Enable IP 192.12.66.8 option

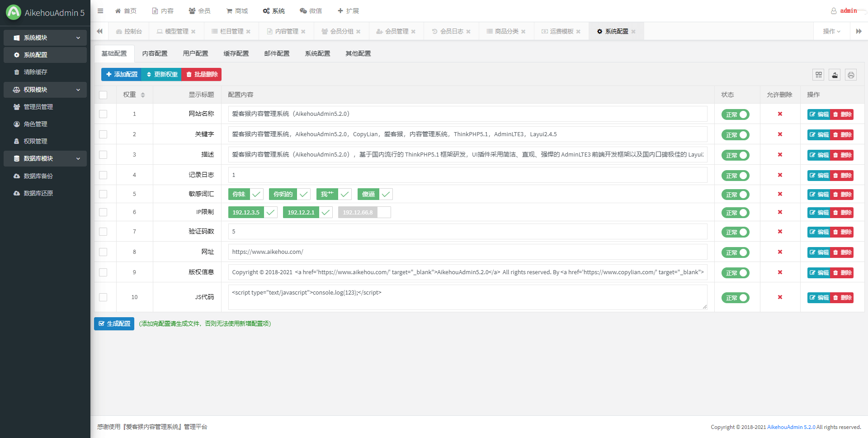[x=364, y=212]
